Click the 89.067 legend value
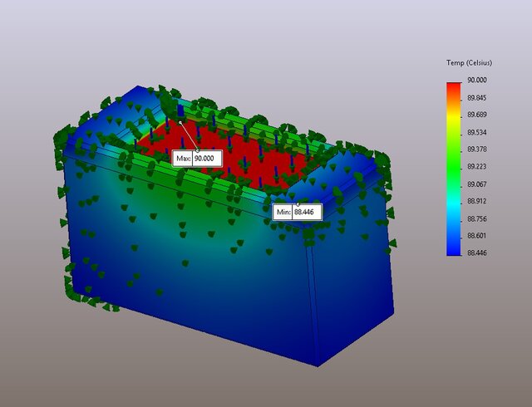The height and width of the screenshot is (407, 532). click(x=477, y=184)
